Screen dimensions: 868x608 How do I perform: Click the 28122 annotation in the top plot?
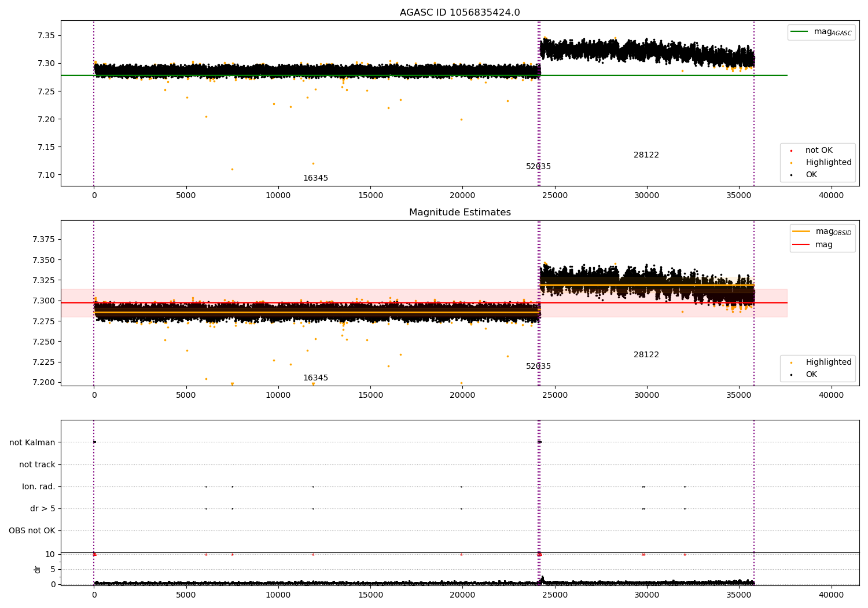click(x=646, y=155)
